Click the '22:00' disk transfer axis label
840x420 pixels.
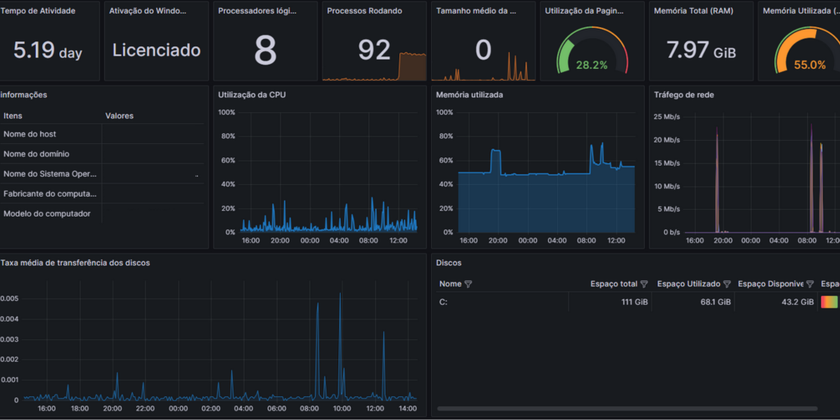[146, 408]
